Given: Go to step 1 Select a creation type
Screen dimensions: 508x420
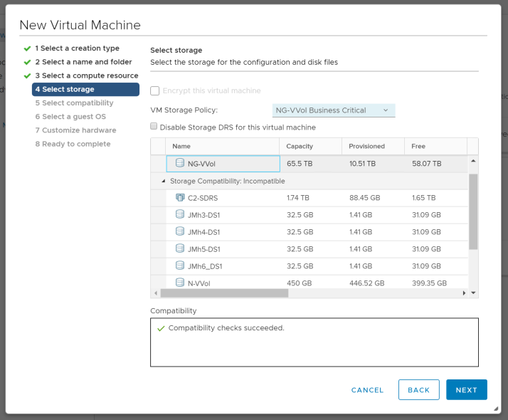Looking at the screenshot, I should click(x=77, y=48).
